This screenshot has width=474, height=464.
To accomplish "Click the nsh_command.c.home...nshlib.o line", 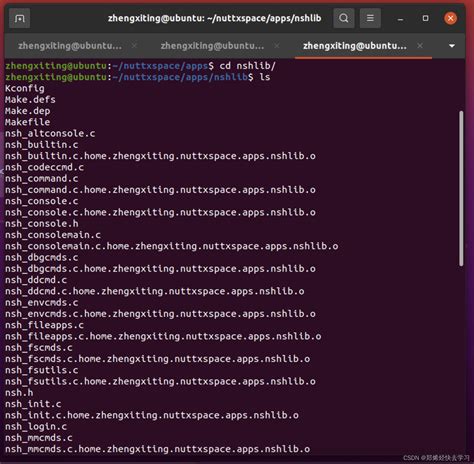I will click(160, 190).
